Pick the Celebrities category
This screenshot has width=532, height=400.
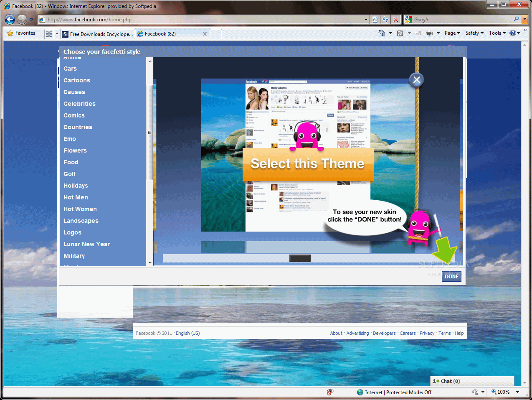(x=79, y=104)
